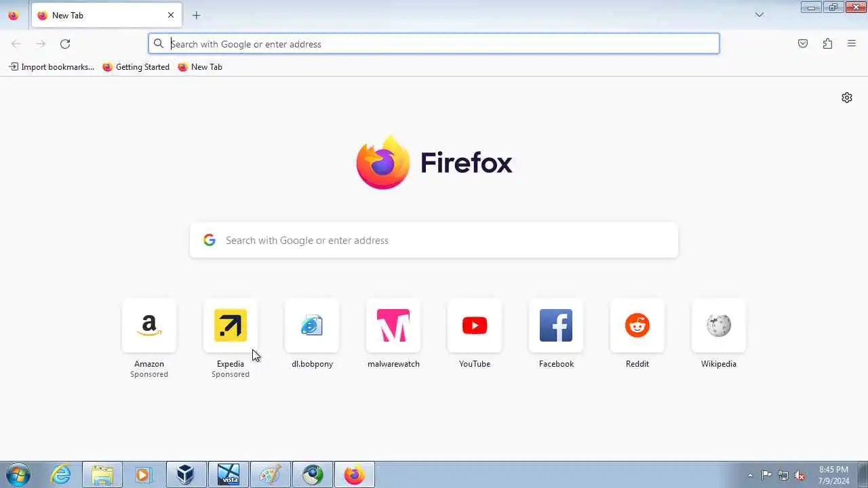This screenshot has height=488, width=868.
Task: Open the new tab personalize gear icon
Action: pos(847,98)
